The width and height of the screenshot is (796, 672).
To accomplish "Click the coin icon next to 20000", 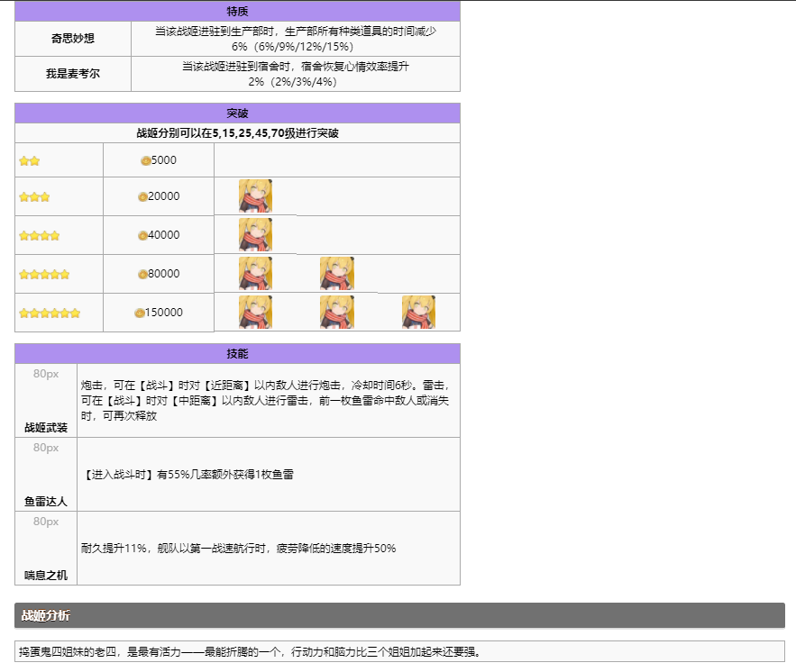I will pyautogui.click(x=142, y=197).
